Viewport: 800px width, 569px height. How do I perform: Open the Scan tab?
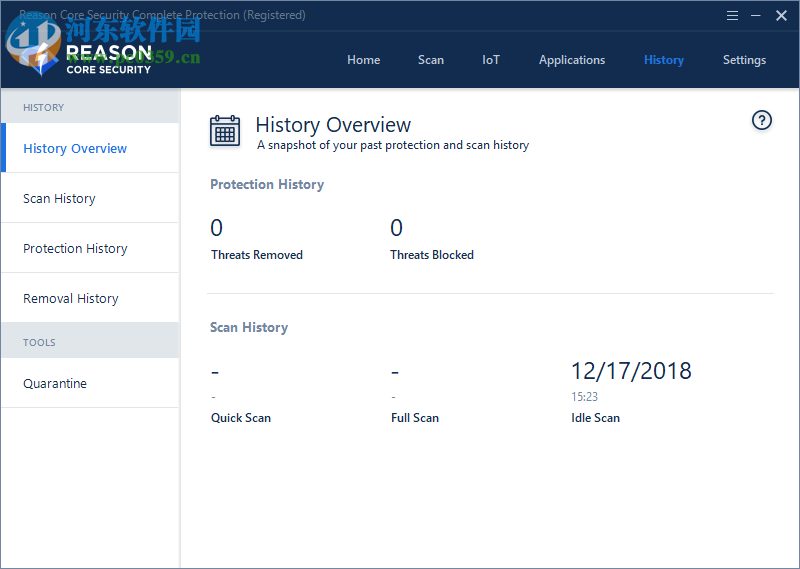click(x=431, y=60)
